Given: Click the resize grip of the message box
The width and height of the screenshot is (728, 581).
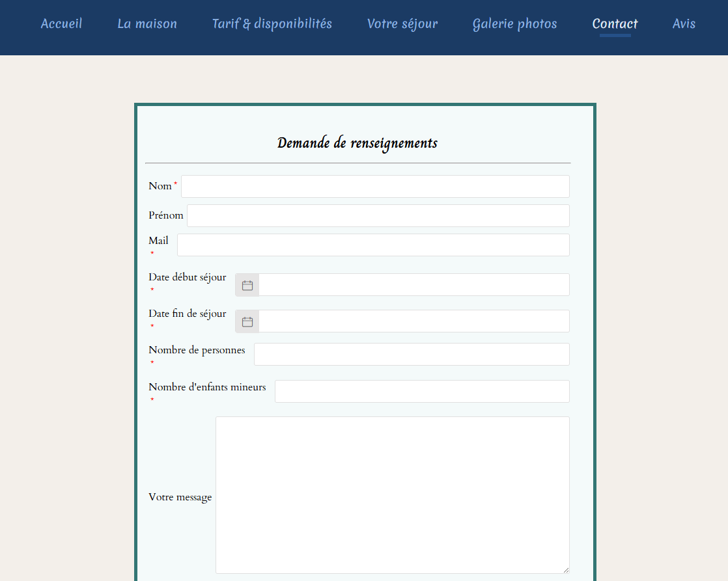Looking at the screenshot, I should coord(566,570).
